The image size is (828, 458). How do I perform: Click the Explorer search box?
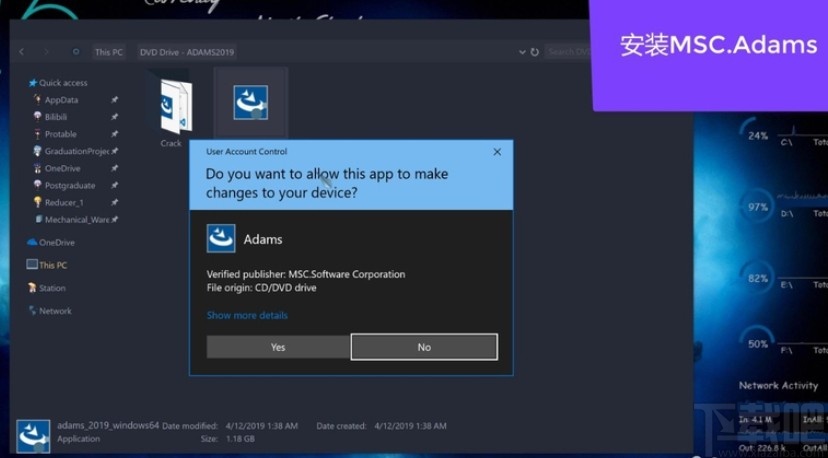coord(568,52)
